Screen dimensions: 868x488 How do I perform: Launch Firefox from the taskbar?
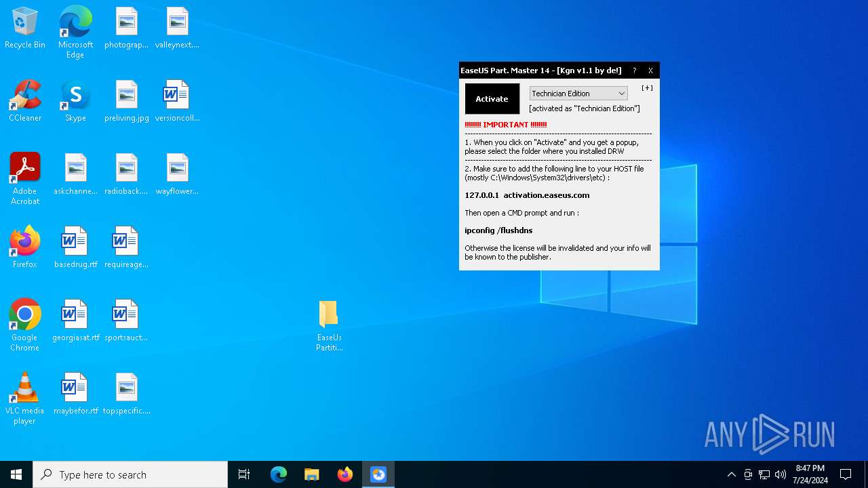click(x=345, y=474)
